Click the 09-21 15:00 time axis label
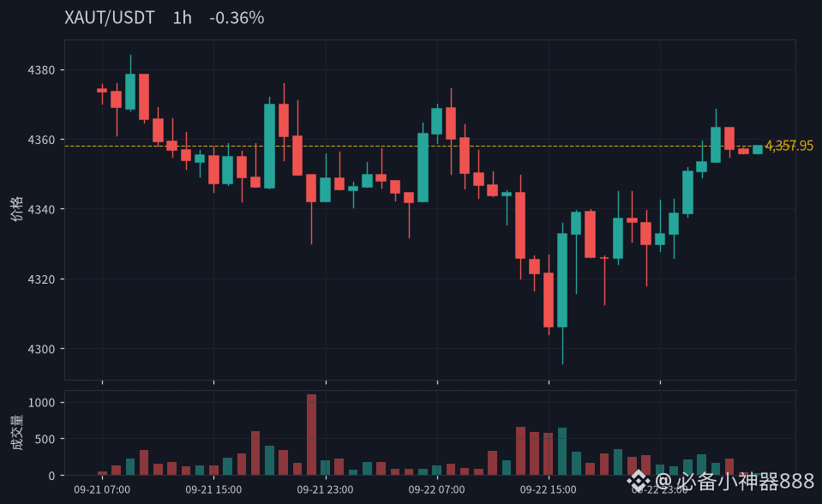822x504 pixels. [x=213, y=489]
